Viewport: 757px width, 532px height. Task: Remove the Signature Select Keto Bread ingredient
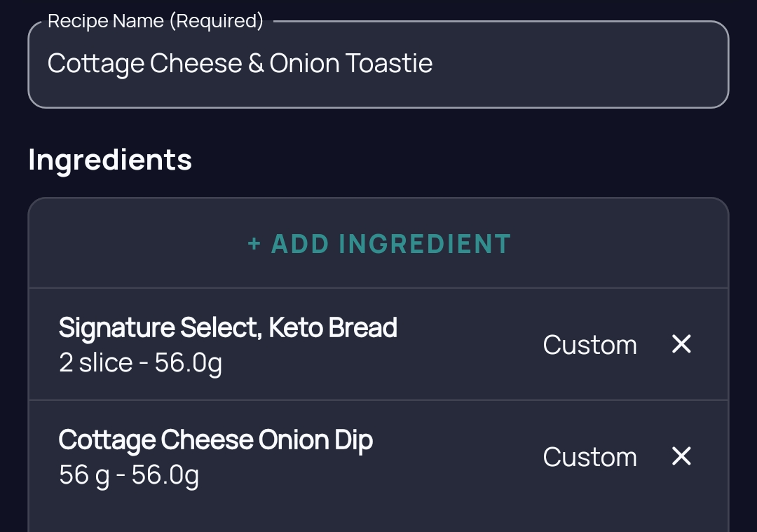point(681,344)
